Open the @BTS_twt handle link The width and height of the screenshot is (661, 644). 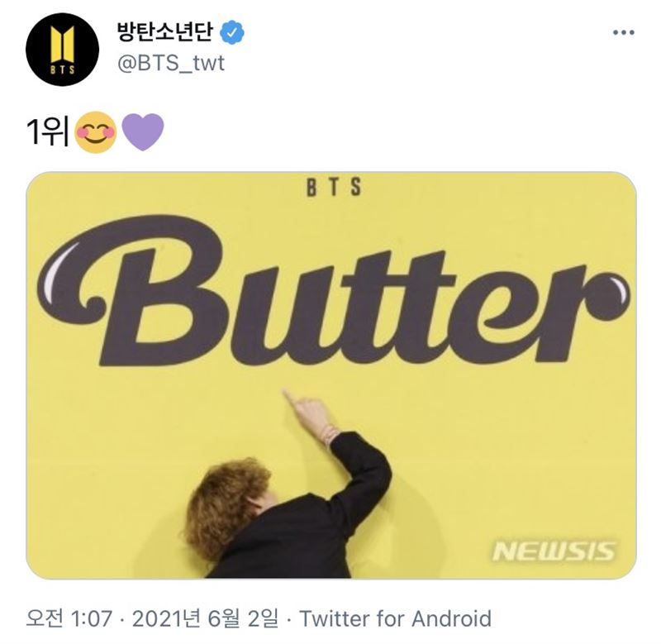[171, 64]
